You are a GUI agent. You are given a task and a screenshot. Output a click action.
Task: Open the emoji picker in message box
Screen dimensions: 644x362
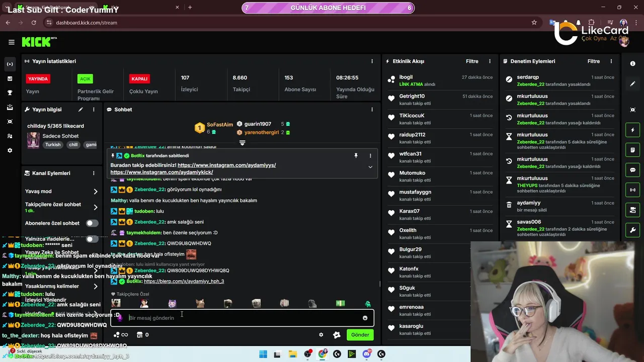[365, 318]
